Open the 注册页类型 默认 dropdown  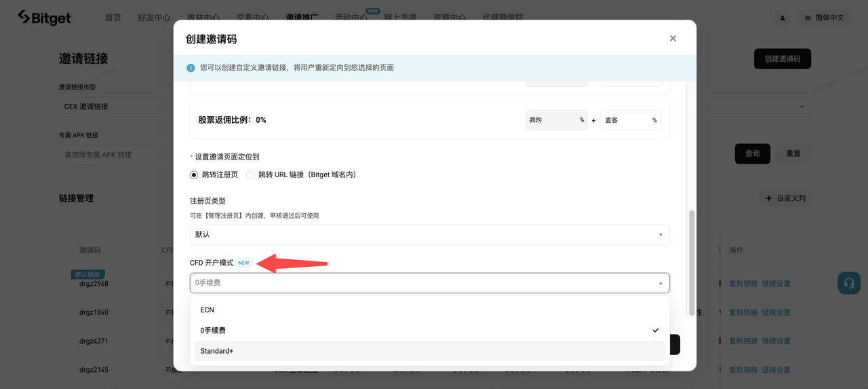coord(429,234)
